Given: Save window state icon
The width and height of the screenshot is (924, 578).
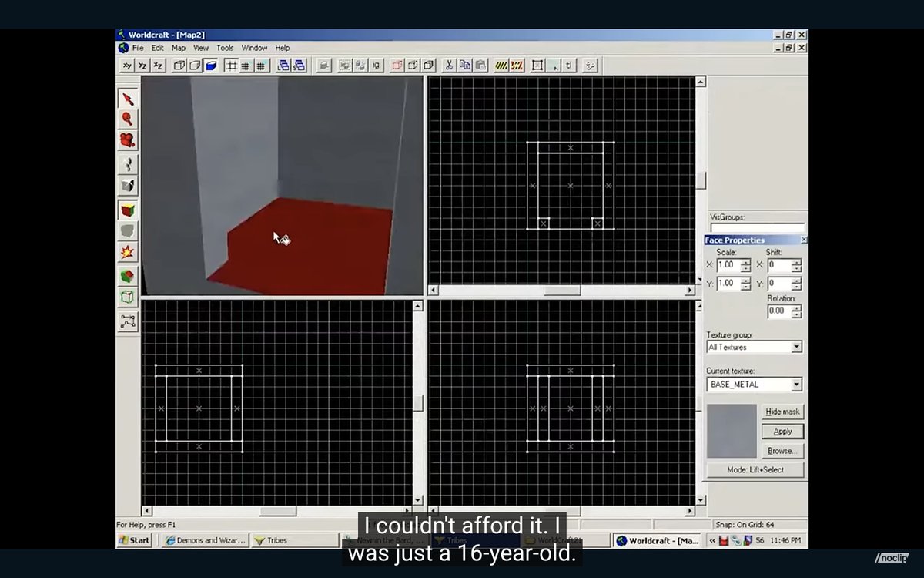Looking at the screenshot, I should coord(299,66).
